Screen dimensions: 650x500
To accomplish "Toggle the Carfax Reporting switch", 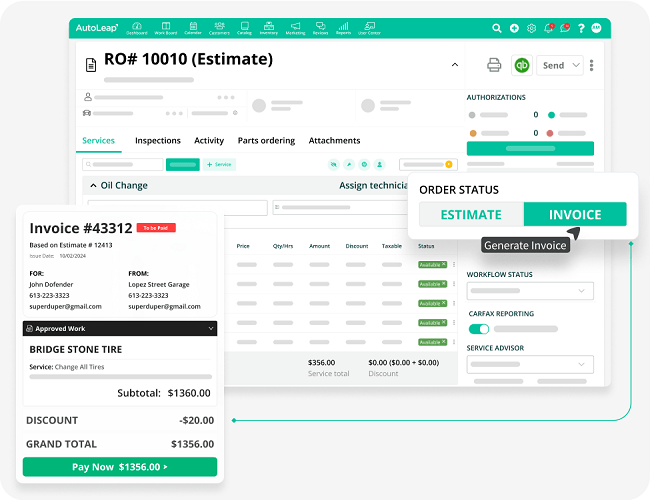I will point(479,329).
